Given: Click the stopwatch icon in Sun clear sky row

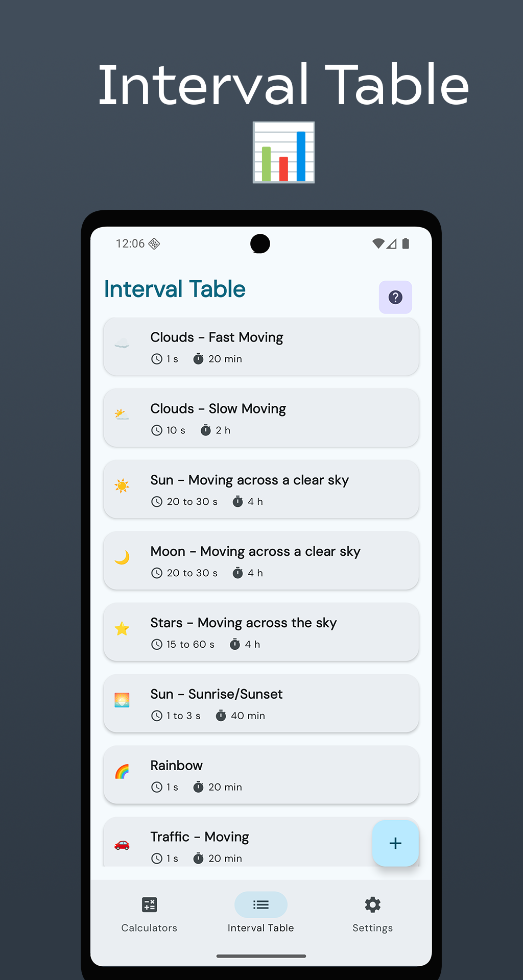Looking at the screenshot, I should click(237, 502).
